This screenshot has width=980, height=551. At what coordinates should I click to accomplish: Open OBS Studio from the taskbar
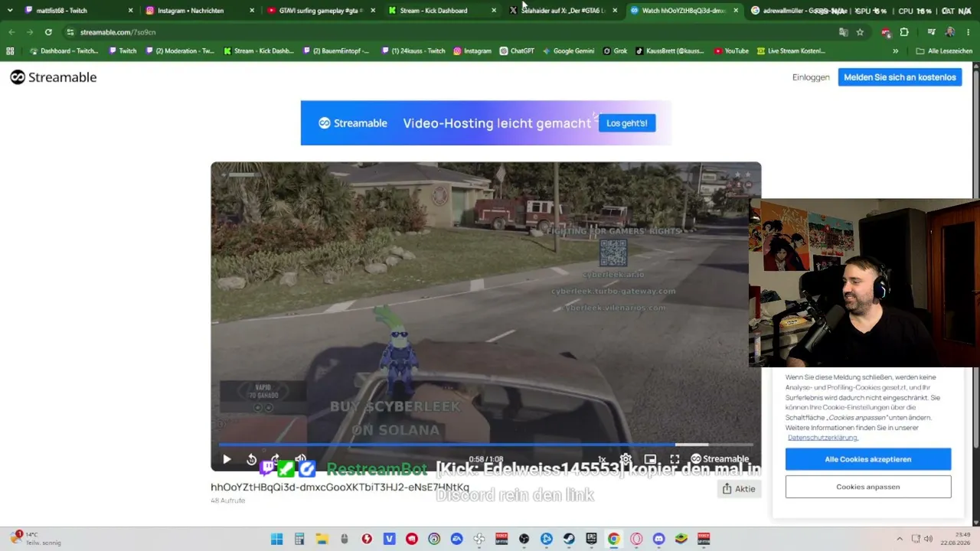pyautogui.click(x=524, y=539)
